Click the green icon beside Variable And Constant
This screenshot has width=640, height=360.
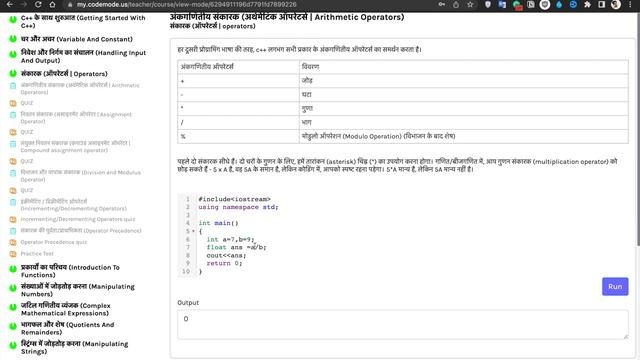click(13, 39)
